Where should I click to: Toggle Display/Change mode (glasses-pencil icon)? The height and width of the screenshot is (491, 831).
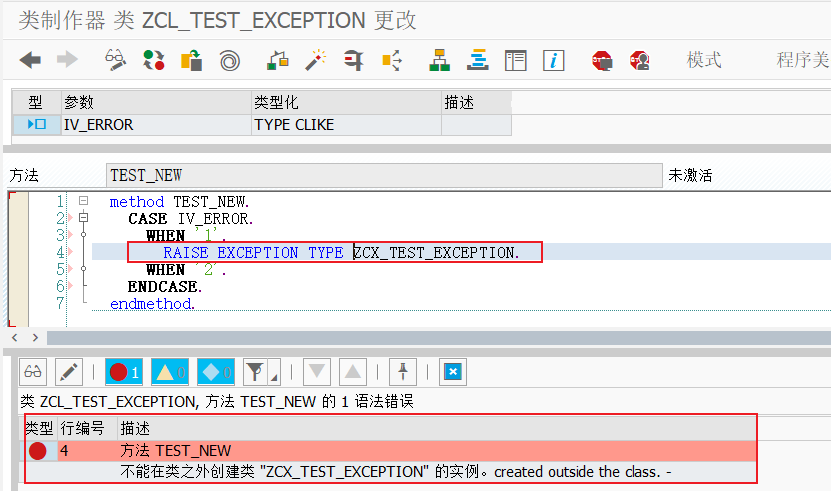tap(115, 60)
